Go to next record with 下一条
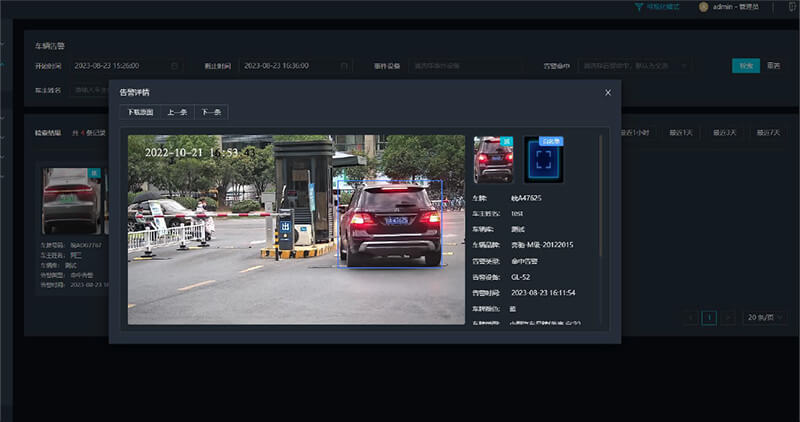 point(211,112)
